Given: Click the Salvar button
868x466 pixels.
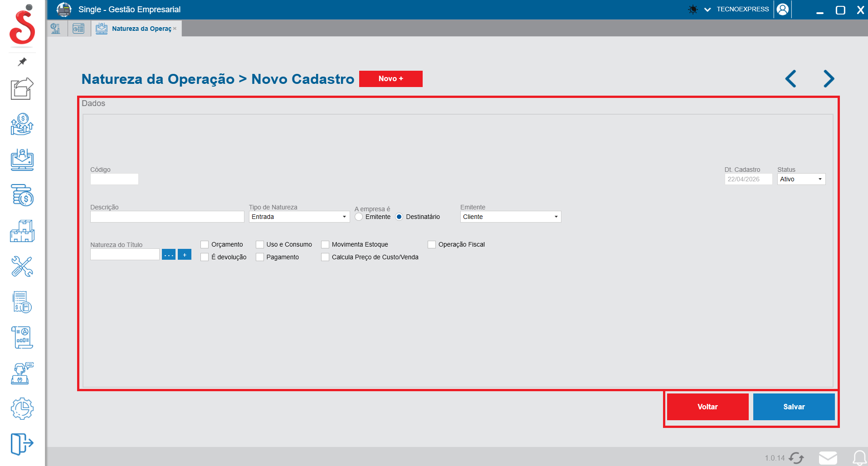Looking at the screenshot, I should click(794, 407).
